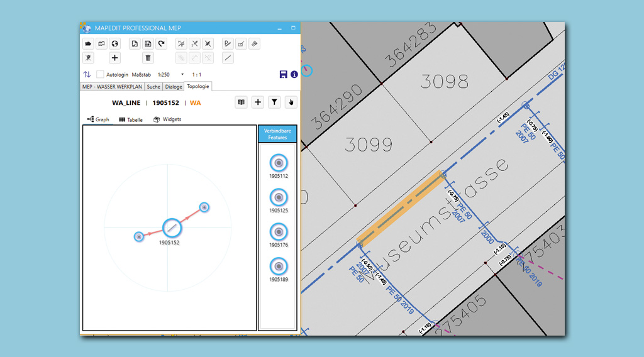The width and height of the screenshot is (644, 357).
Task: Select the pointing hand tool icon
Action: pos(291,102)
